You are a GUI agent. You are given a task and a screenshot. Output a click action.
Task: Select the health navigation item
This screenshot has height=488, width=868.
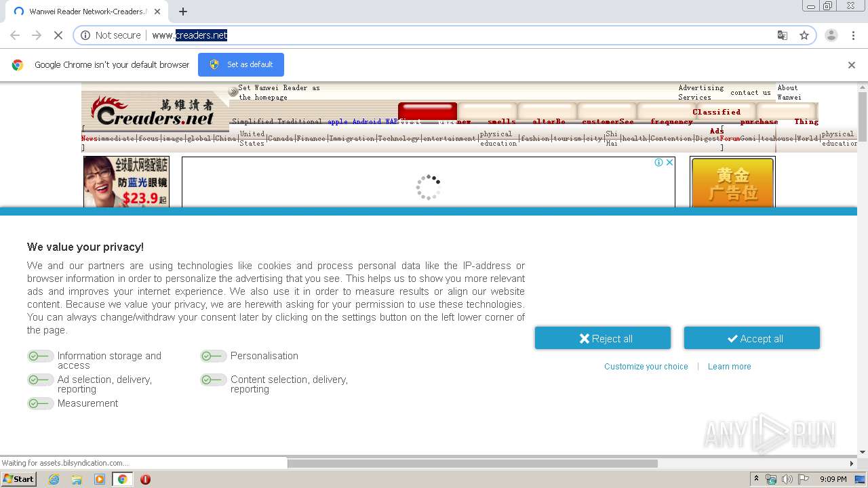635,138
